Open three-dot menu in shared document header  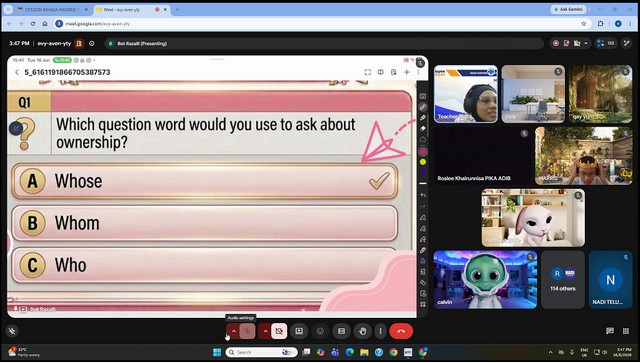click(418, 72)
